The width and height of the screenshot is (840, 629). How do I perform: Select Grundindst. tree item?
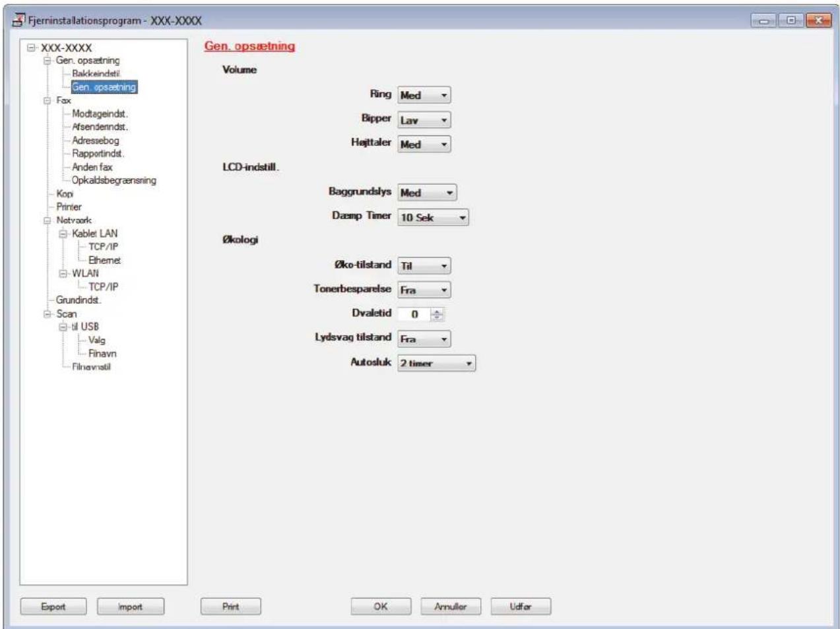coord(79,300)
